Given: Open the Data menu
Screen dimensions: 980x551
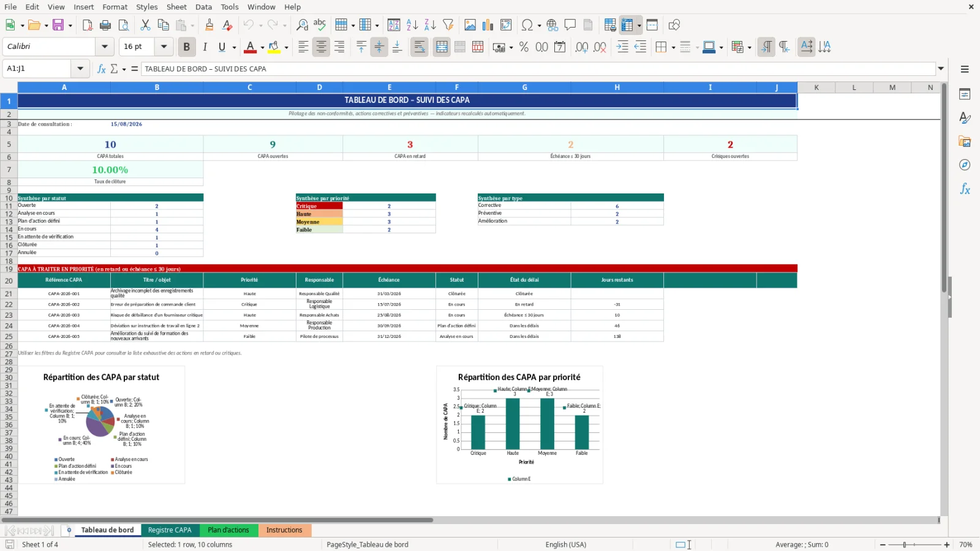Looking at the screenshot, I should (x=204, y=7).
